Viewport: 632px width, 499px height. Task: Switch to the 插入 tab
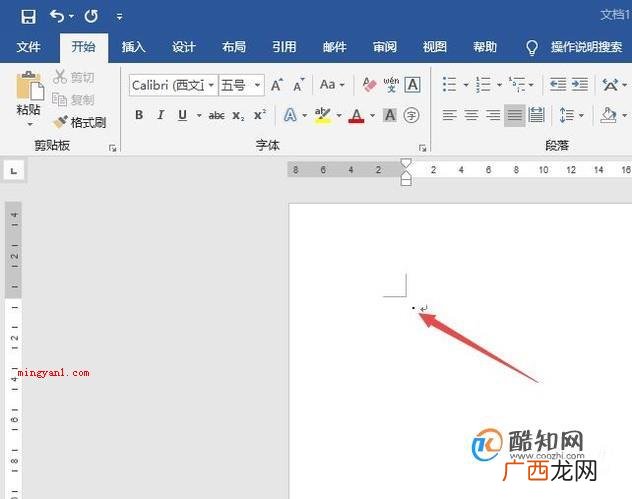(134, 47)
